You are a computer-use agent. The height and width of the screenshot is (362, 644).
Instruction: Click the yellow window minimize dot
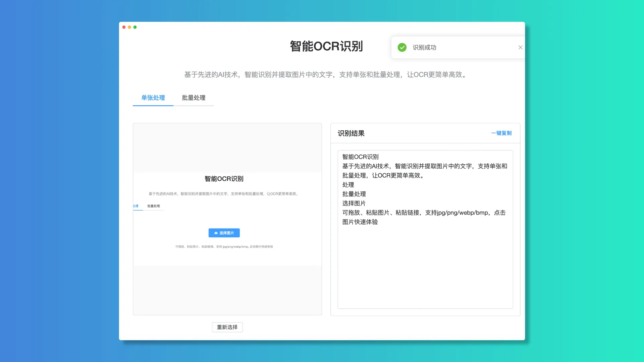(x=129, y=27)
